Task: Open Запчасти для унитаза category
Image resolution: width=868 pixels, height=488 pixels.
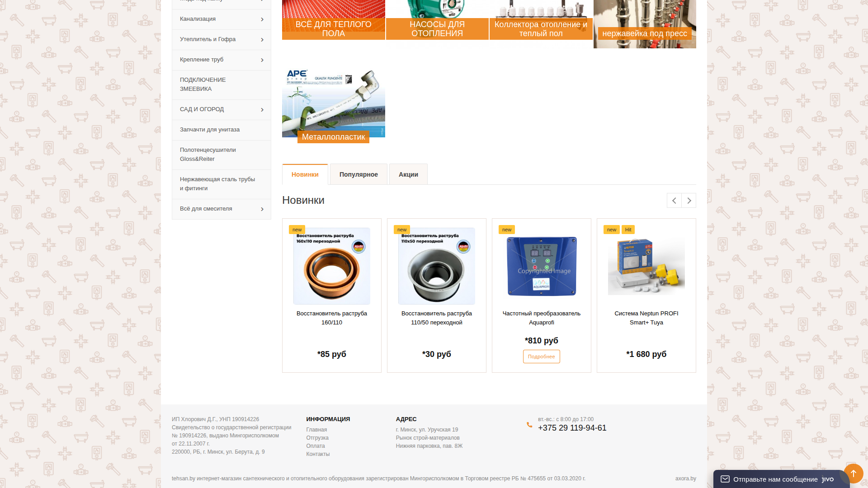Action: pyautogui.click(x=222, y=130)
